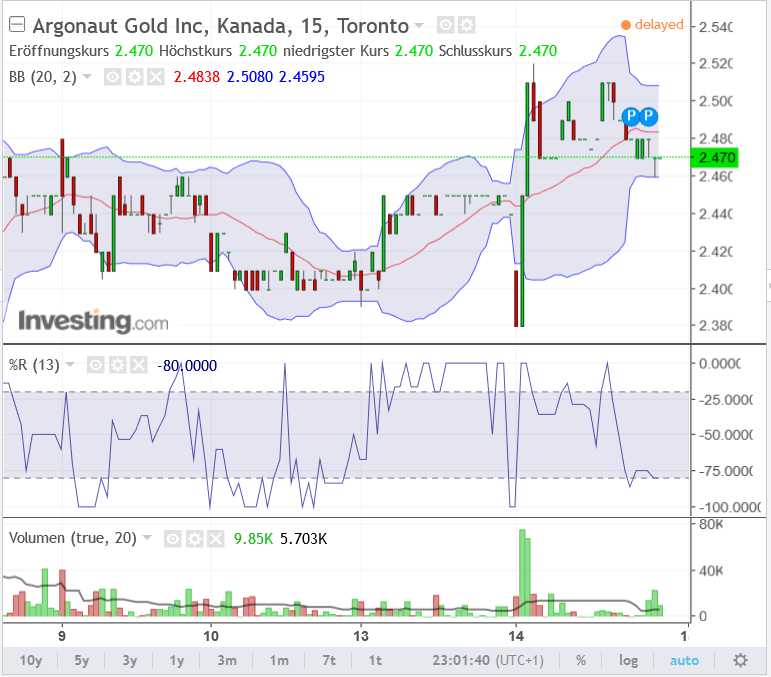The image size is (771, 677).
Task: Toggle Volumen indicator visibility eye icon
Action: click(173, 539)
